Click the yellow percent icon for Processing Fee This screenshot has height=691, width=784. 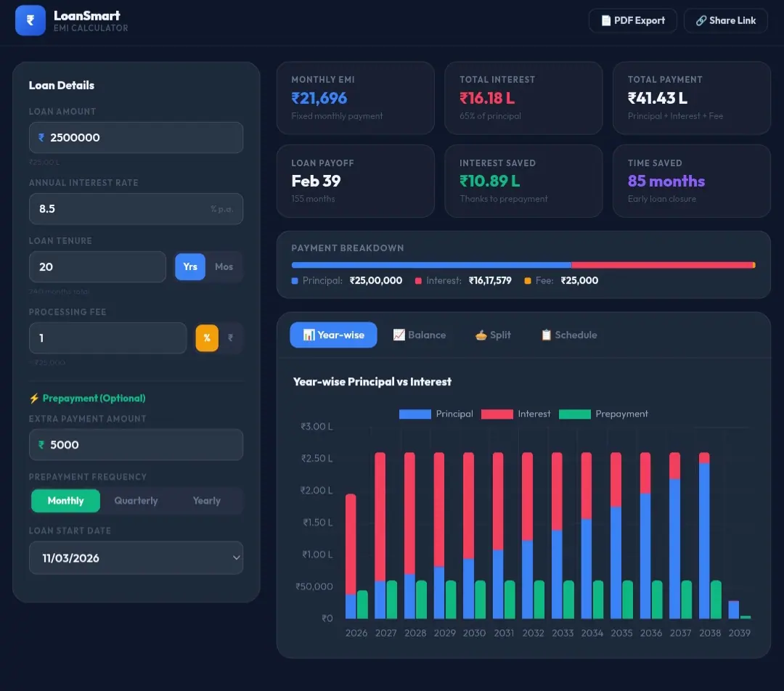pyautogui.click(x=206, y=338)
